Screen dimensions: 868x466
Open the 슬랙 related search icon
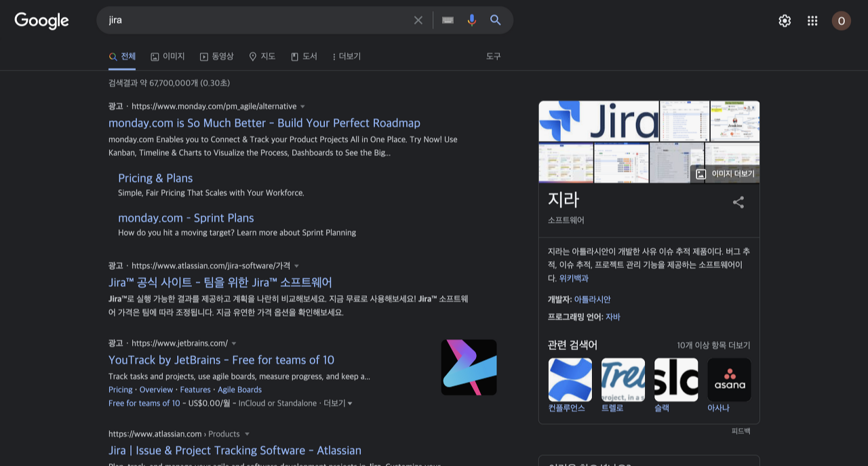(x=676, y=380)
